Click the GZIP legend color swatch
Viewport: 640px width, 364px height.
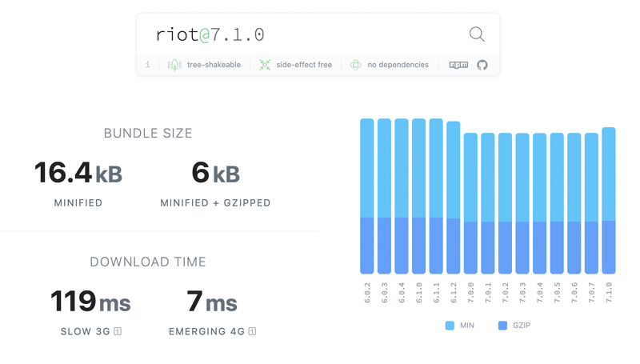(503, 326)
